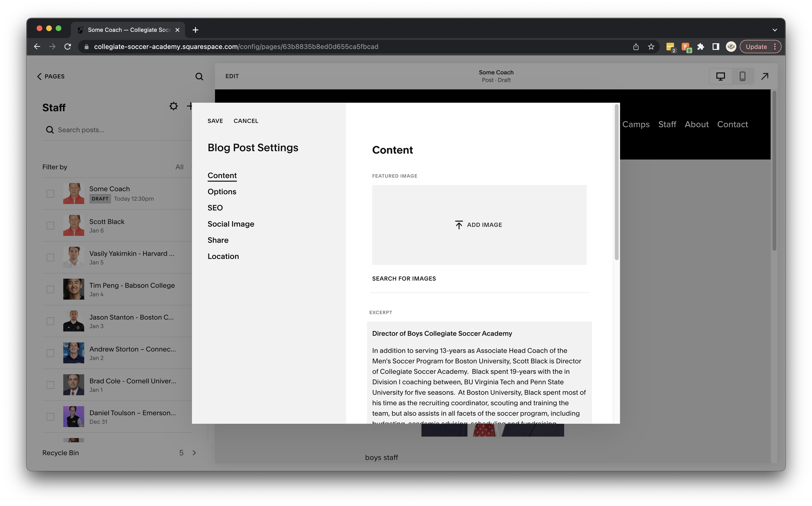Open the Filter by All dropdown

(x=180, y=167)
